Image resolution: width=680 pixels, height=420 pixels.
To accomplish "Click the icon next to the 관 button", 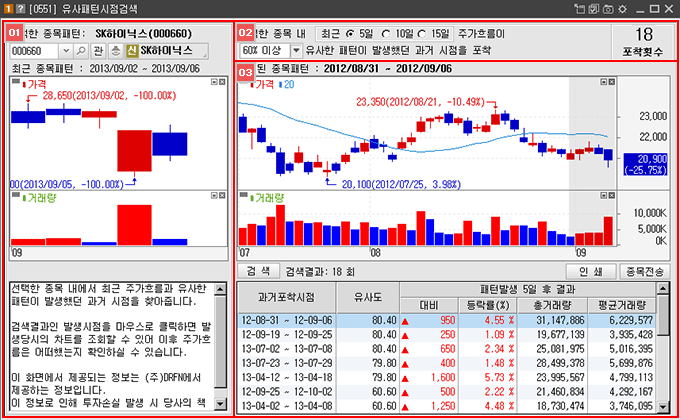I will pos(115,51).
